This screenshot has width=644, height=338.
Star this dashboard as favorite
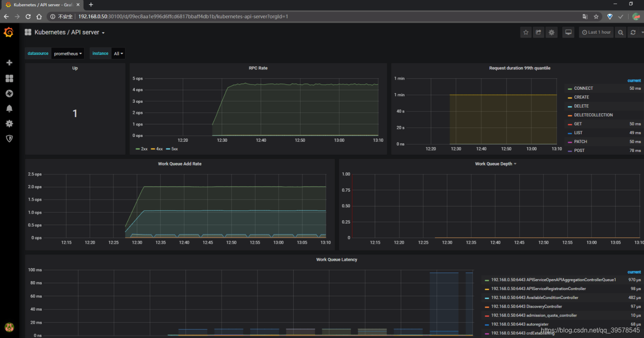(x=526, y=32)
